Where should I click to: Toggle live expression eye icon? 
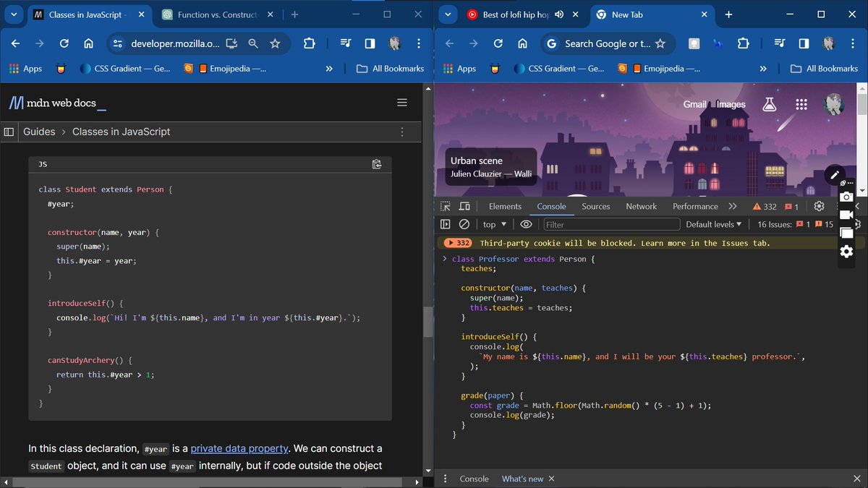pos(526,224)
